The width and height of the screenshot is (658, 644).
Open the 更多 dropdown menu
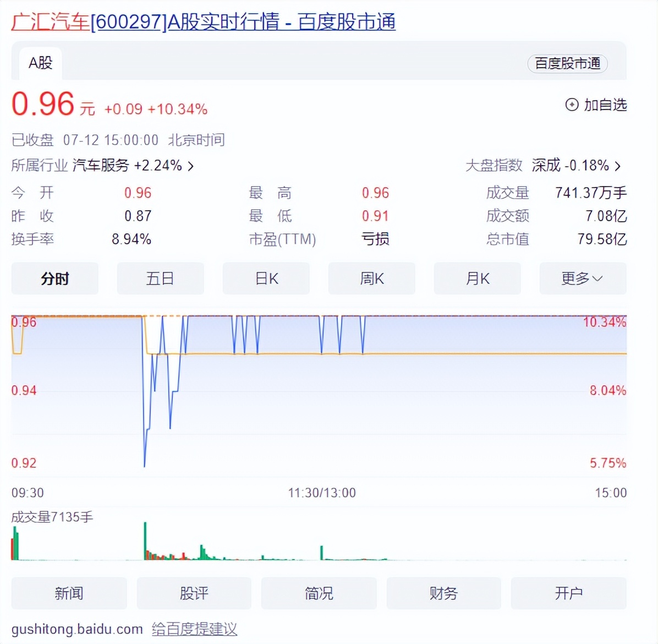[583, 279]
